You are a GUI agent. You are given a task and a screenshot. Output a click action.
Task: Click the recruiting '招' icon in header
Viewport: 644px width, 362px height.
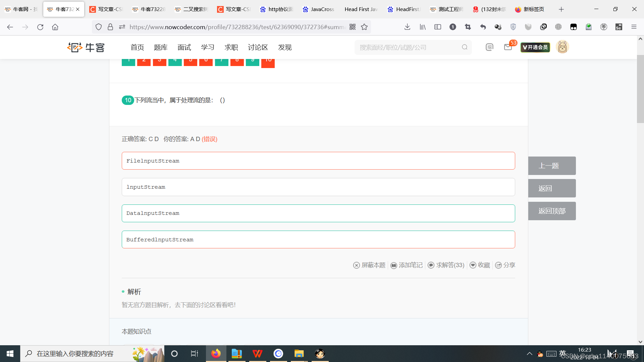(490, 47)
